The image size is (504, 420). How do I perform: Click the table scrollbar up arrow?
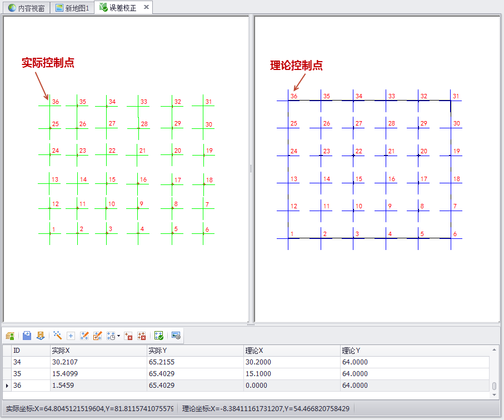tap(495, 349)
